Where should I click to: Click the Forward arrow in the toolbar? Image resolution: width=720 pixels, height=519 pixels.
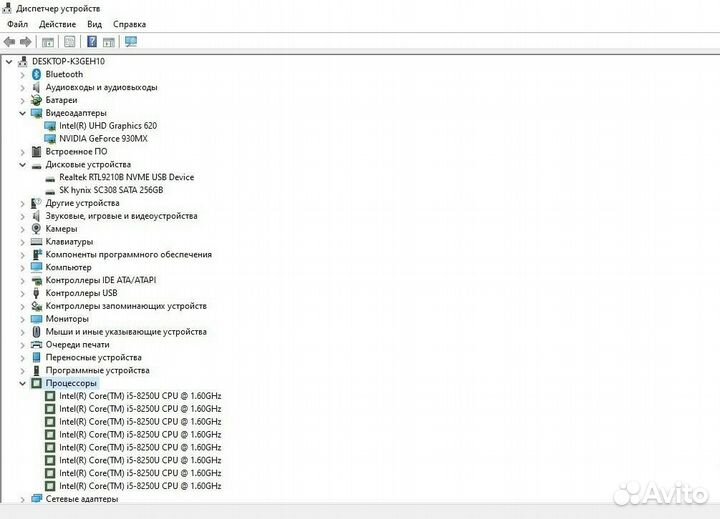pyautogui.click(x=26, y=42)
